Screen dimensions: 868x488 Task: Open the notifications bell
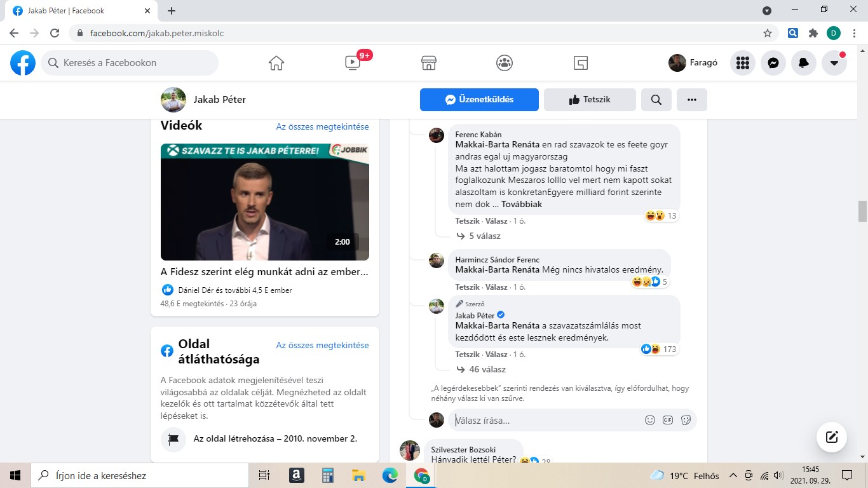(804, 63)
